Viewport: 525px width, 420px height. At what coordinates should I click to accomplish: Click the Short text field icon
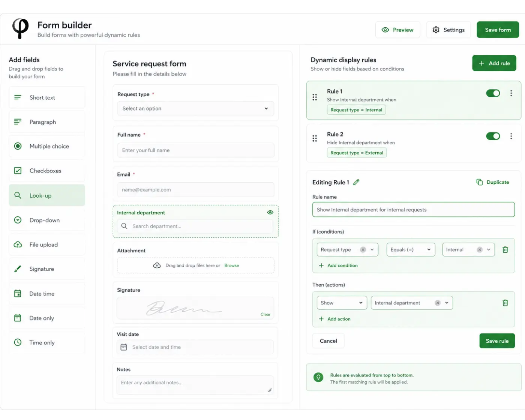click(x=18, y=97)
